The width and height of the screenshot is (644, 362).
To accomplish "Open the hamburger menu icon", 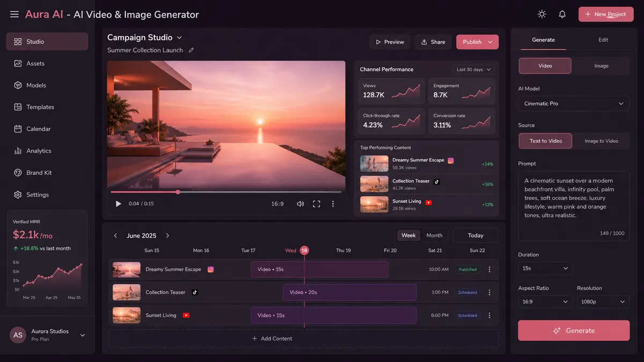I will tap(14, 14).
